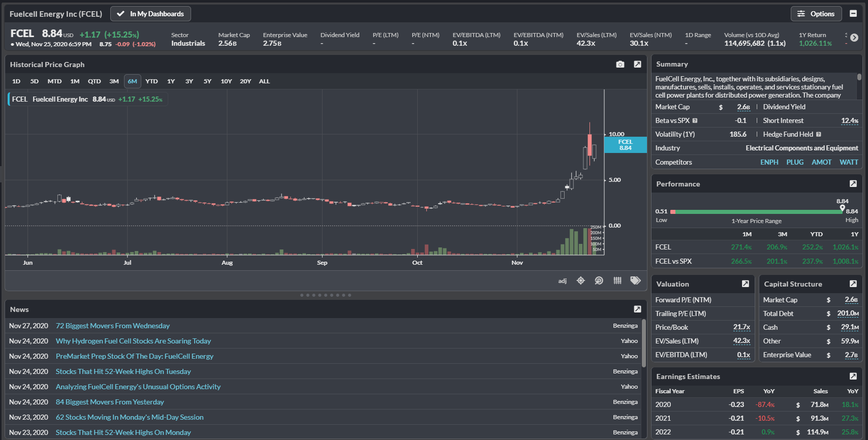Click the target-with-arrow icon below the chart
The height and width of the screenshot is (440, 868).
[599, 280]
